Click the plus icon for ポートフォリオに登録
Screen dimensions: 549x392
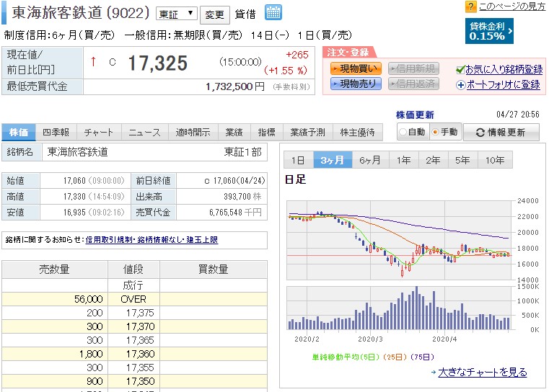[x=461, y=84]
